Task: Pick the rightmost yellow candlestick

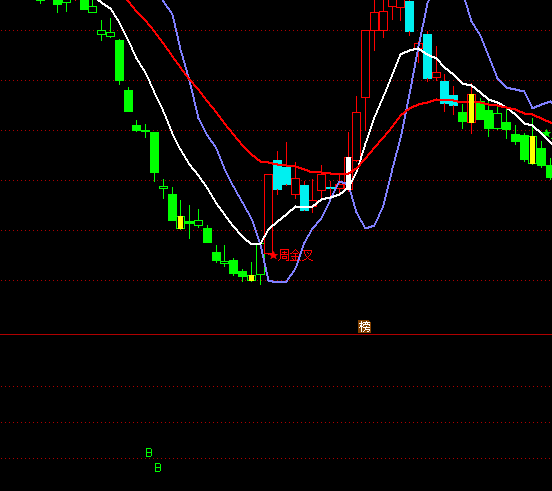Action: 533,150
